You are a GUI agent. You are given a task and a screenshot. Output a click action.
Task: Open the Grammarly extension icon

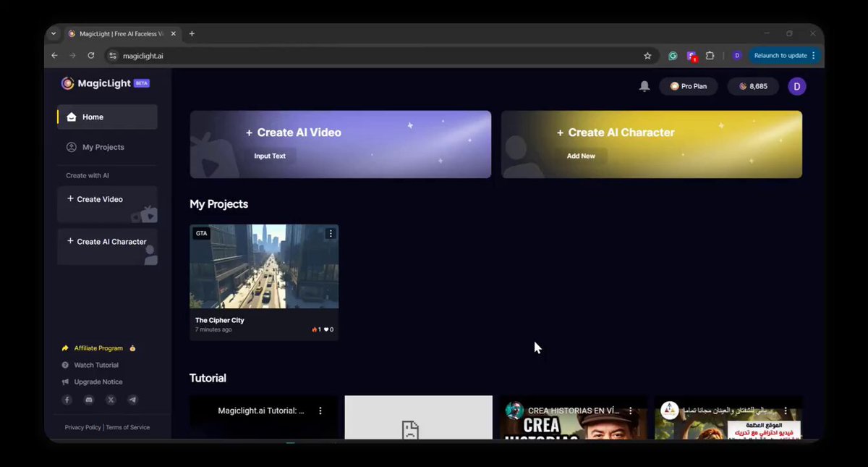[673, 56]
